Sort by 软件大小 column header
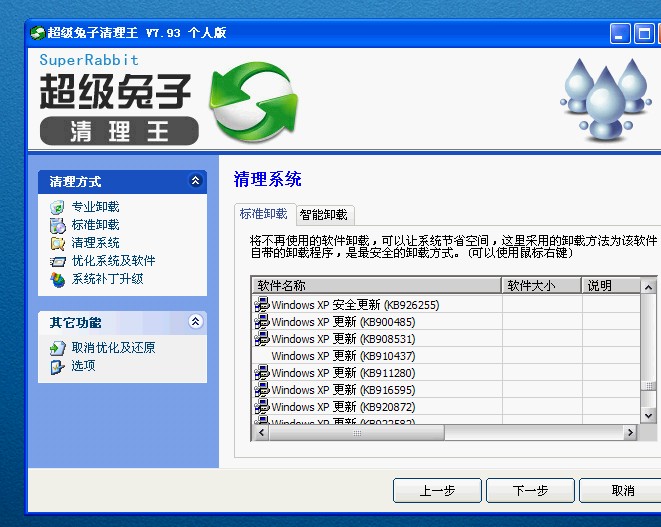This screenshot has width=661, height=527. [541, 285]
